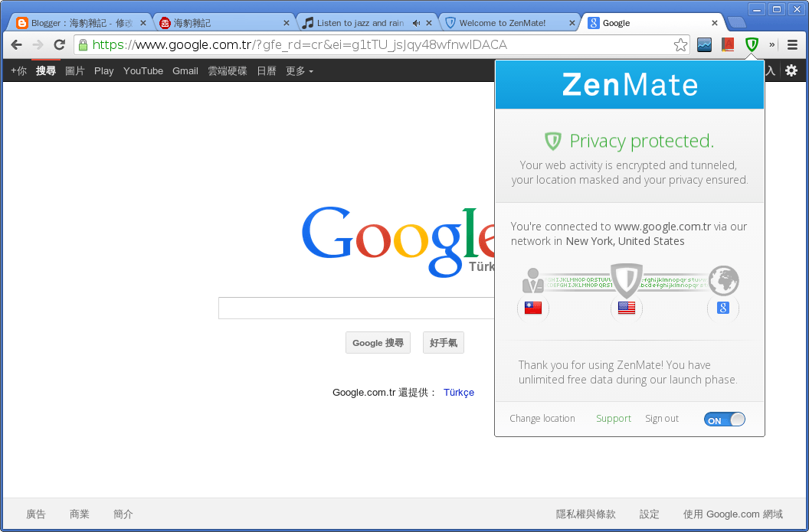
Task: Open Change location in the ZenMate popup
Action: click(x=542, y=418)
